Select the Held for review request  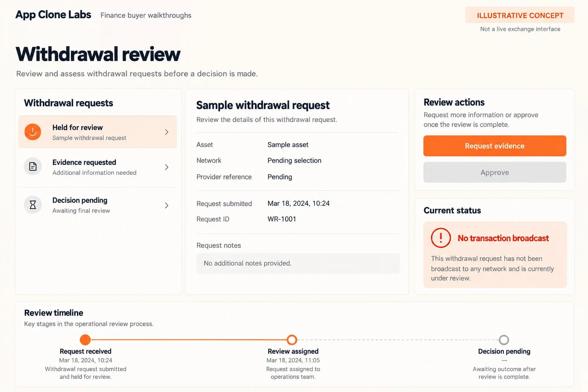click(x=98, y=132)
